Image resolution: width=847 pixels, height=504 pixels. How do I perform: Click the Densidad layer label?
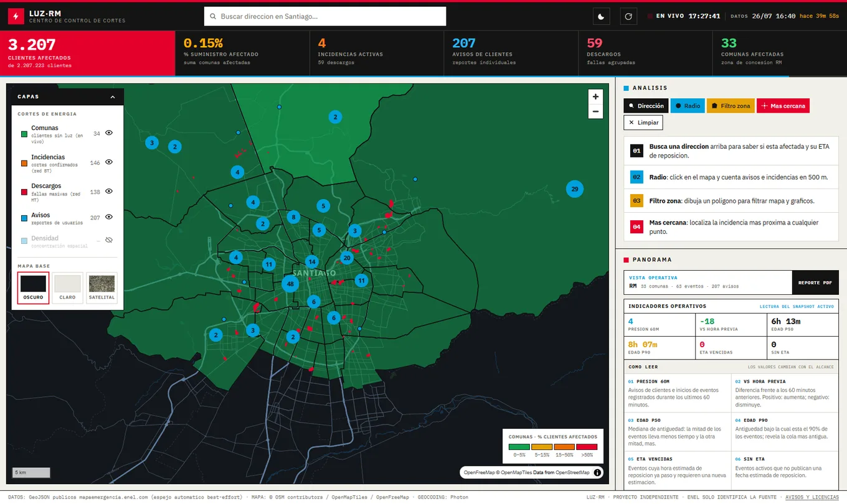click(x=45, y=238)
